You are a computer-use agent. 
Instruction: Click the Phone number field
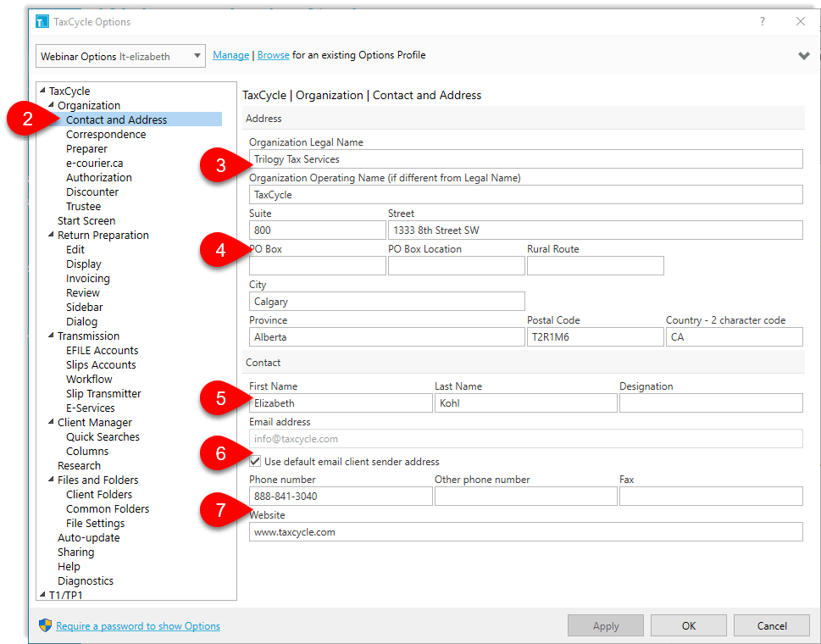click(341, 497)
